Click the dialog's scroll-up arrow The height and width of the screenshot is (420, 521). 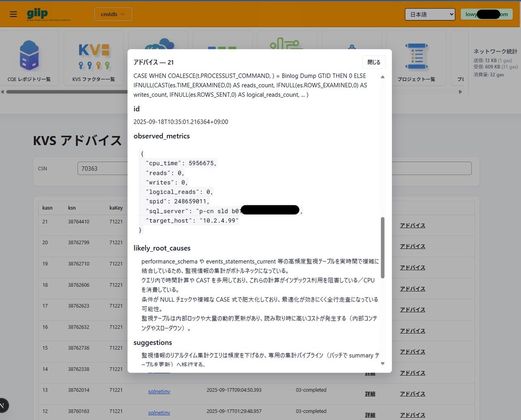(383, 77)
